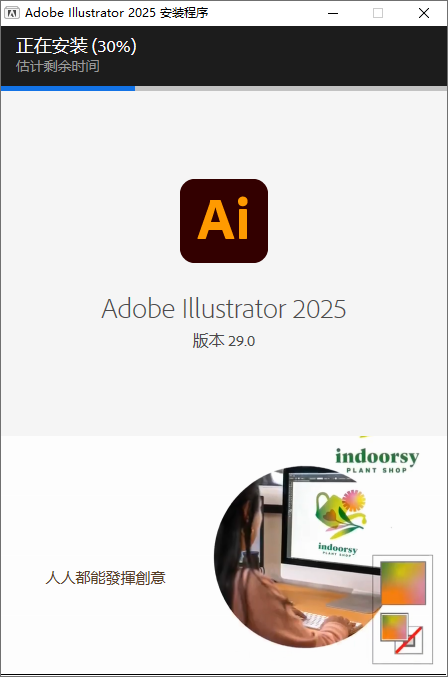Click the 估计剩余时间 label

tap(57, 66)
